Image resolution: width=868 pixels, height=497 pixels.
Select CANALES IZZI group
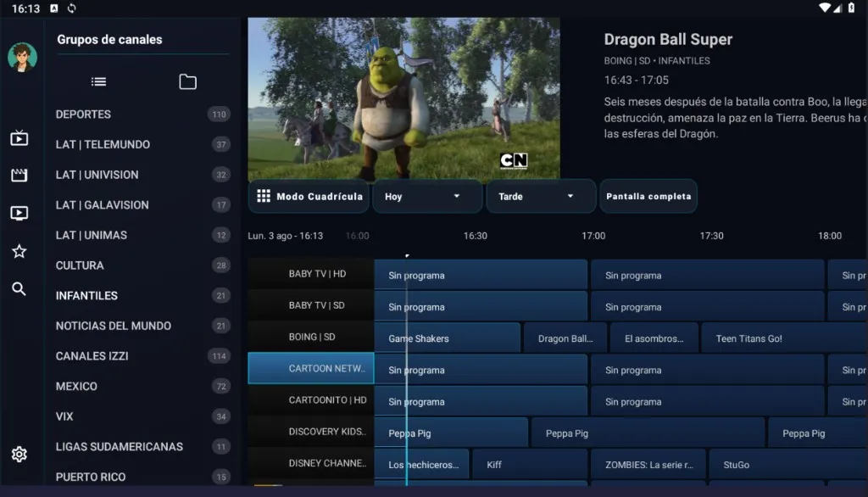142,355
